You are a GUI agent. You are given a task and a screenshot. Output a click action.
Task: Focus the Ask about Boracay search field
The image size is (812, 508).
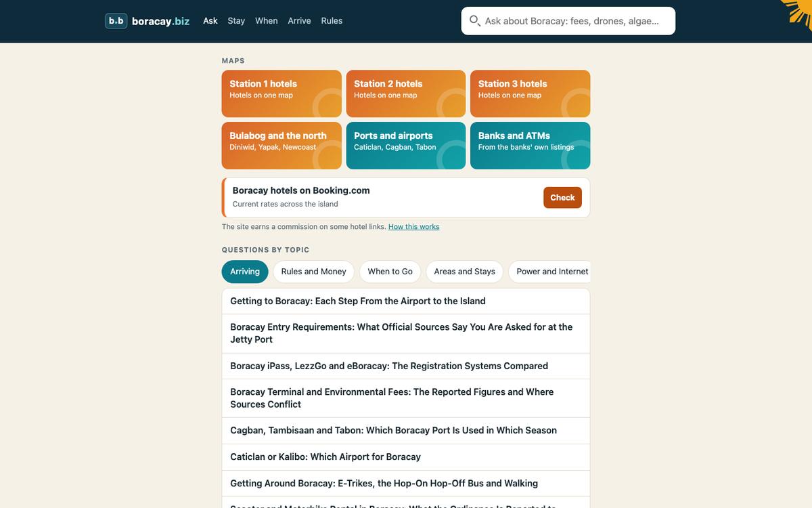coord(568,21)
